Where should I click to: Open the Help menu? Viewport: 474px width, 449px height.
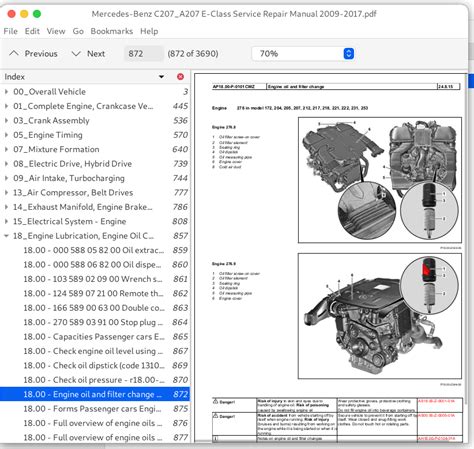[x=149, y=31]
